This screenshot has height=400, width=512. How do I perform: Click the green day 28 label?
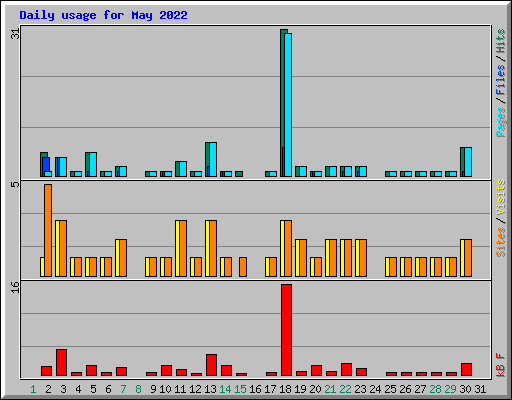click(435, 389)
